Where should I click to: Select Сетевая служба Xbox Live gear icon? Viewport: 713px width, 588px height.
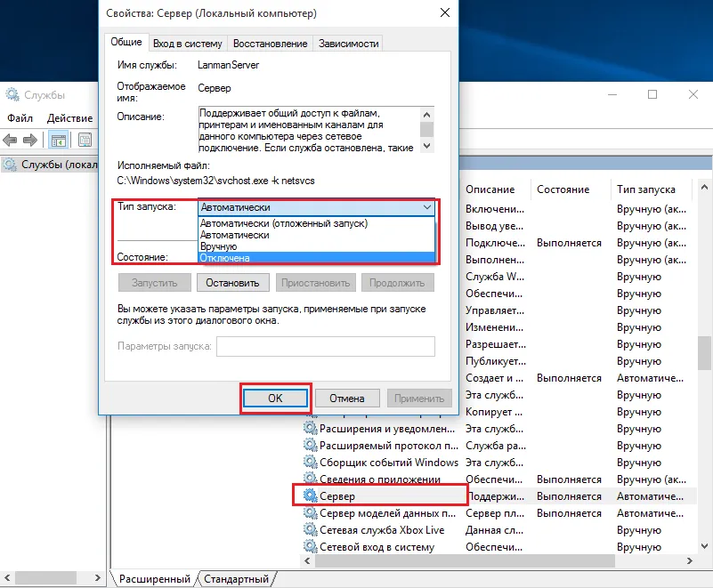point(310,529)
